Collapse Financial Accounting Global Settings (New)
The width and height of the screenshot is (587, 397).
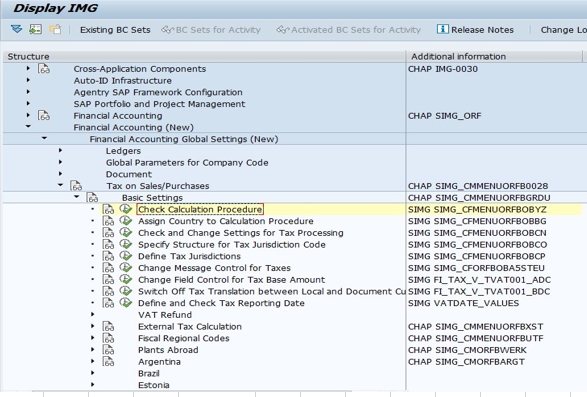(44, 138)
